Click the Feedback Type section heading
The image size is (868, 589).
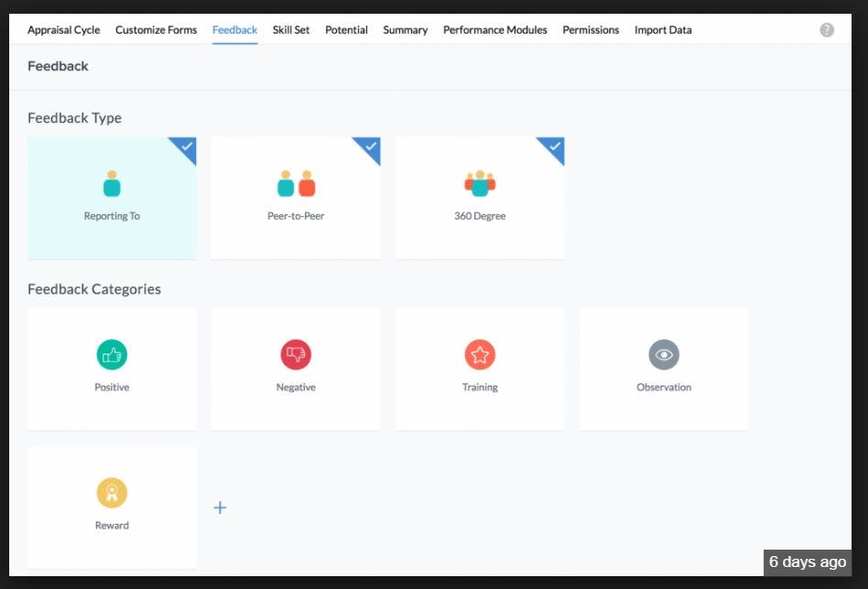coord(75,118)
